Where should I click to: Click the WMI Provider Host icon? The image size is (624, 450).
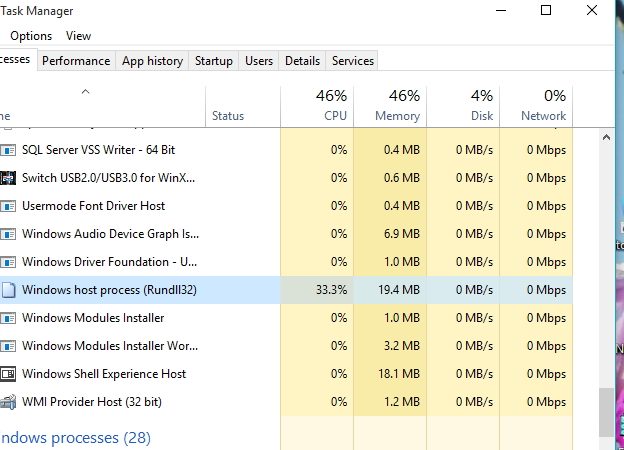coord(8,402)
